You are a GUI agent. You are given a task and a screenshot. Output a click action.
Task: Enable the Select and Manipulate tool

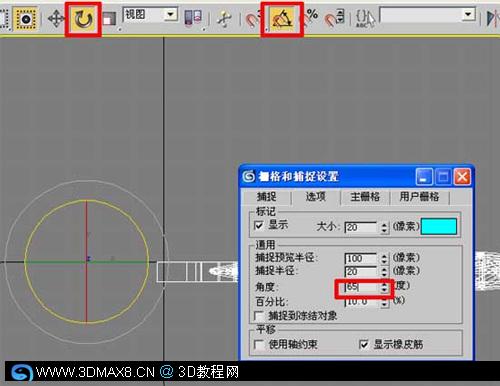(x=224, y=18)
